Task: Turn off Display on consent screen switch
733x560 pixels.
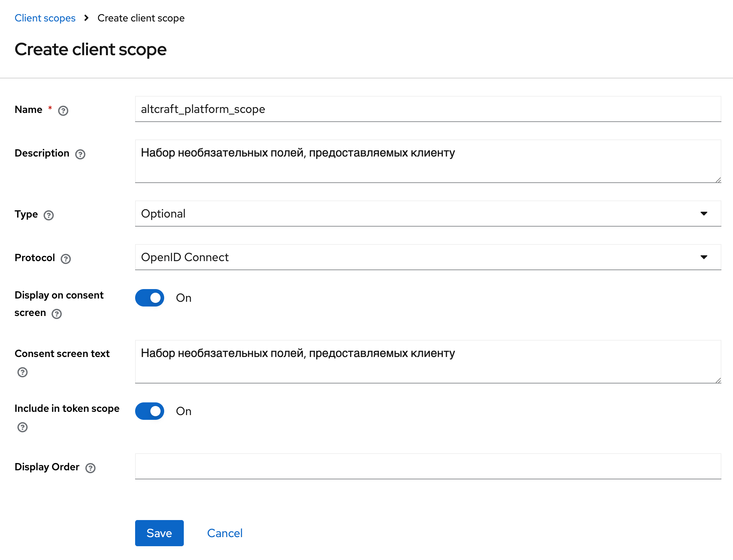Action: tap(150, 298)
